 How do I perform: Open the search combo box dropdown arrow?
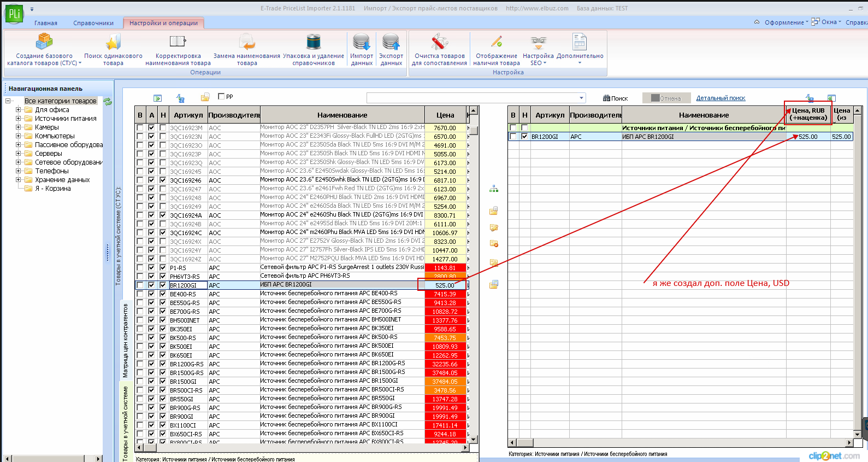[581, 98]
